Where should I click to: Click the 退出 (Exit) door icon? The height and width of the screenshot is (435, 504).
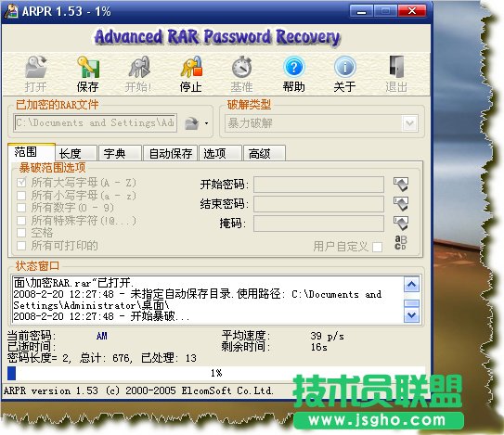click(396, 67)
